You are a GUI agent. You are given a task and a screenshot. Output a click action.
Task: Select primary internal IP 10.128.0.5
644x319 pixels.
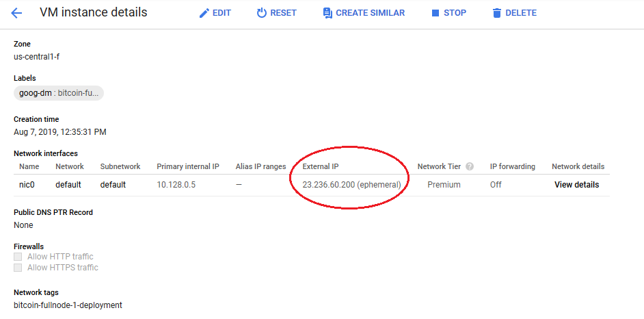click(176, 185)
